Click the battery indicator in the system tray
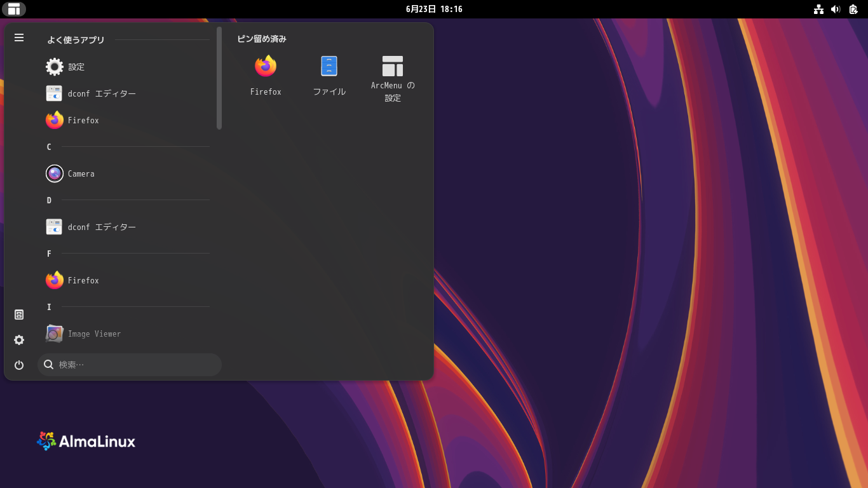The height and width of the screenshot is (488, 868). tap(853, 9)
